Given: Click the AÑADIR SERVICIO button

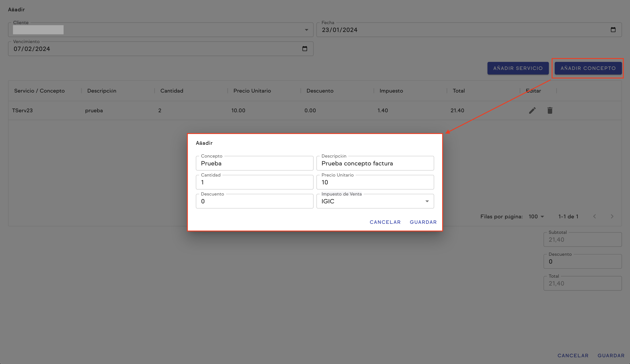Looking at the screenshot, I should [x=518, y=68].
